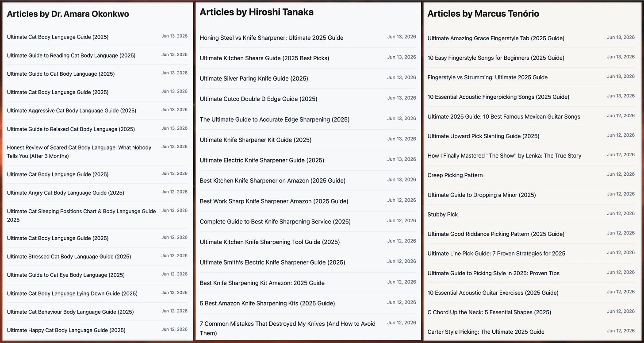Open '10 Best Famous Mexican Guitar Songs' guide

504,116
